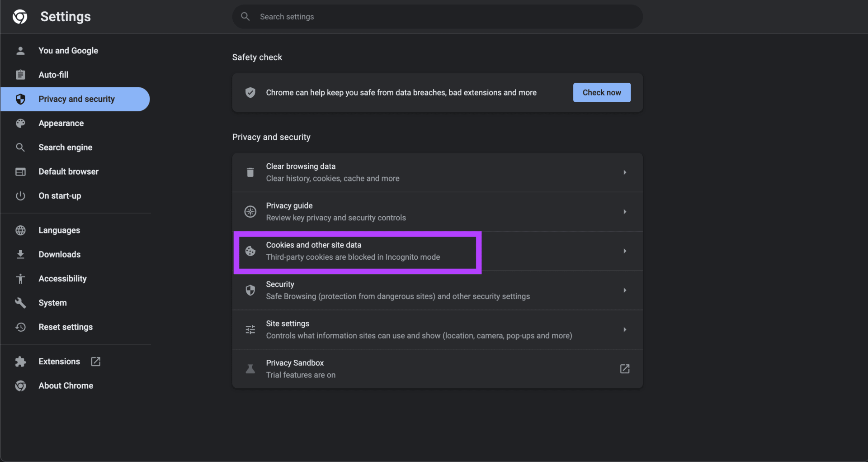Click the magnifier icon for Search engine
This screenshot has width=868, height=462.
pyautogui.click(x=20, y=148)
